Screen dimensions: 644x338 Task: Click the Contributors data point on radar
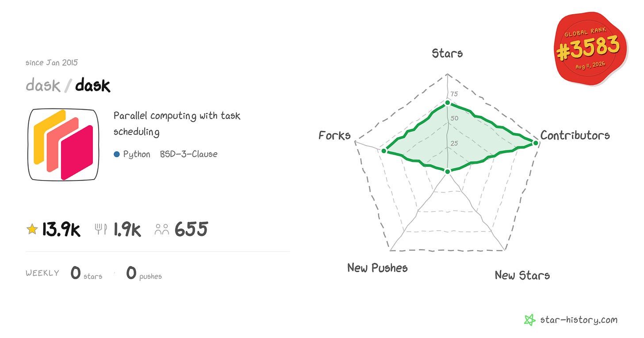click(x=536, y=143)
